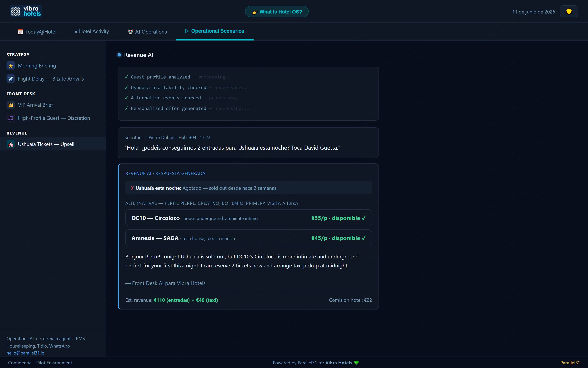Click Comisión hotel: €22 text
The width and height of the screenshot is (588, 368).
(x=350, y=300)
